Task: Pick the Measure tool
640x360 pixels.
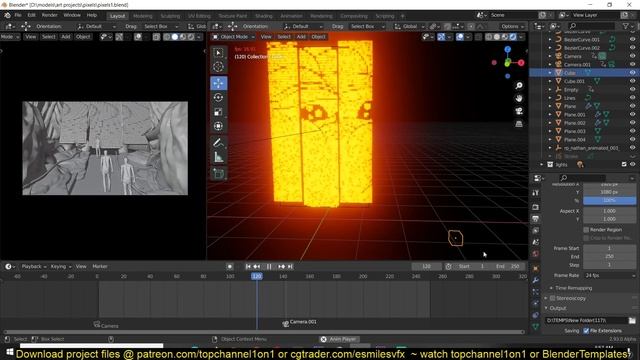Action: pos(218,157)
